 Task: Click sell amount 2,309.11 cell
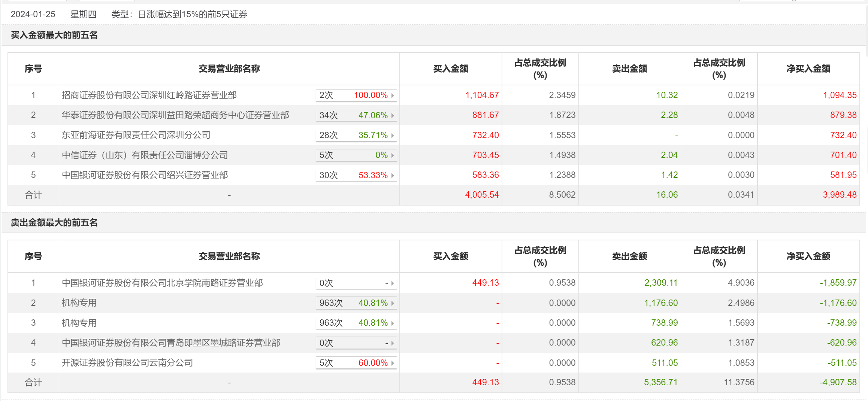click(x=661, y=283)
